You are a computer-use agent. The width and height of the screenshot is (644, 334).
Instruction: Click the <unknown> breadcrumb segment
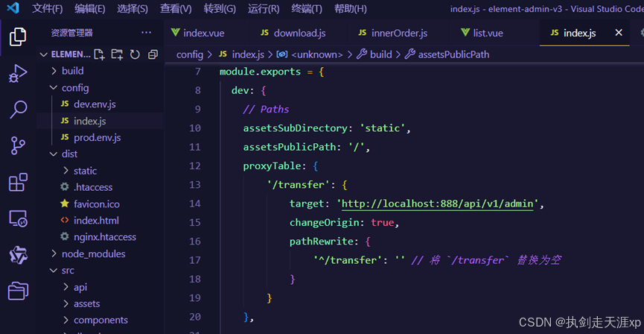click(x=316, y=54)
